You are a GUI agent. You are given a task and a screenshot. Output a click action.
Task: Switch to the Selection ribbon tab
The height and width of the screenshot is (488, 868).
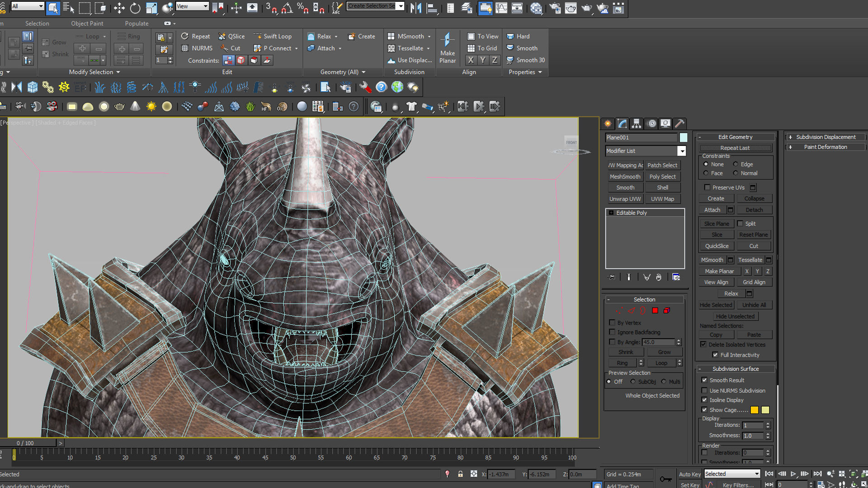[x=37, y=23]
